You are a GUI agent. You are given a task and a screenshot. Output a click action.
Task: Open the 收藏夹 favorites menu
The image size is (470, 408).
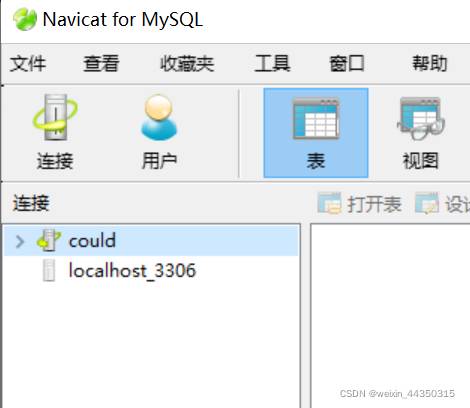tap(187, 63)
